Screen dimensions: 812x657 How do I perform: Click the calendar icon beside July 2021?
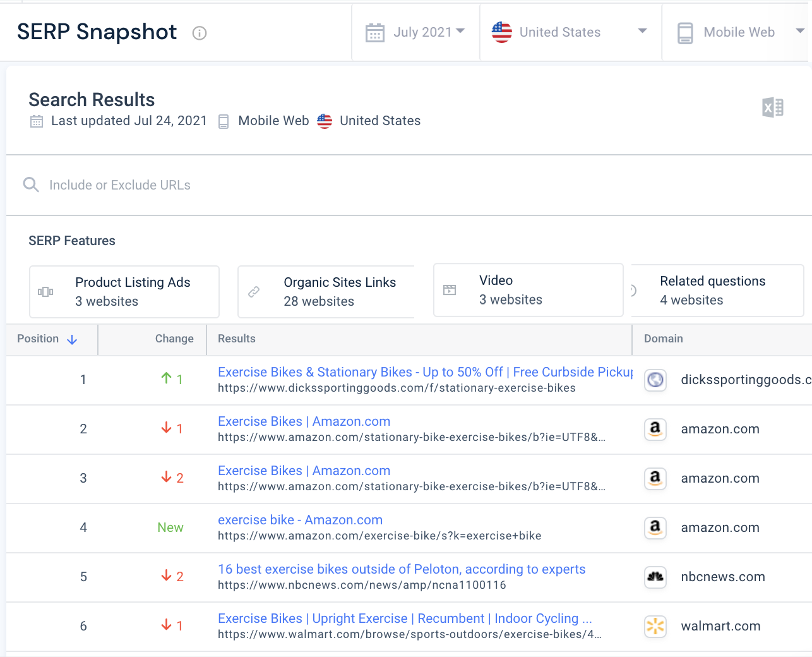tap(375, 33)
